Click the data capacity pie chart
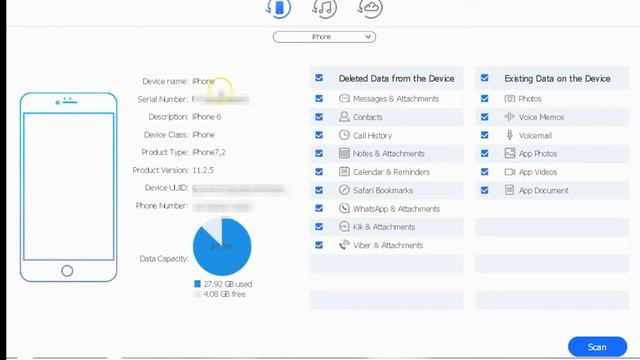 coord(222,247)
